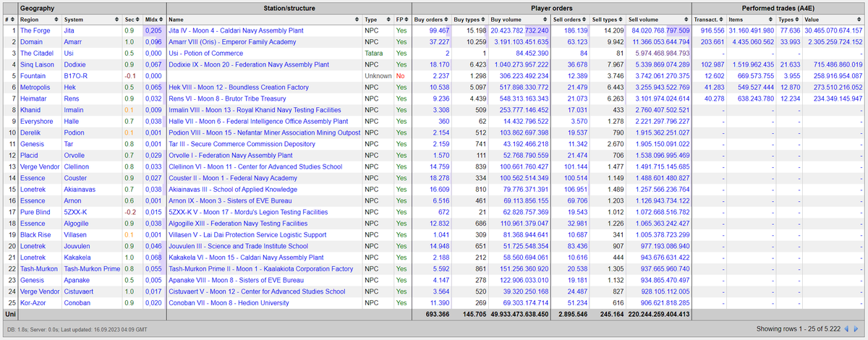Viewport: 868px width, 340px height.
Task: Open the Jita system link
Action: 70,31
